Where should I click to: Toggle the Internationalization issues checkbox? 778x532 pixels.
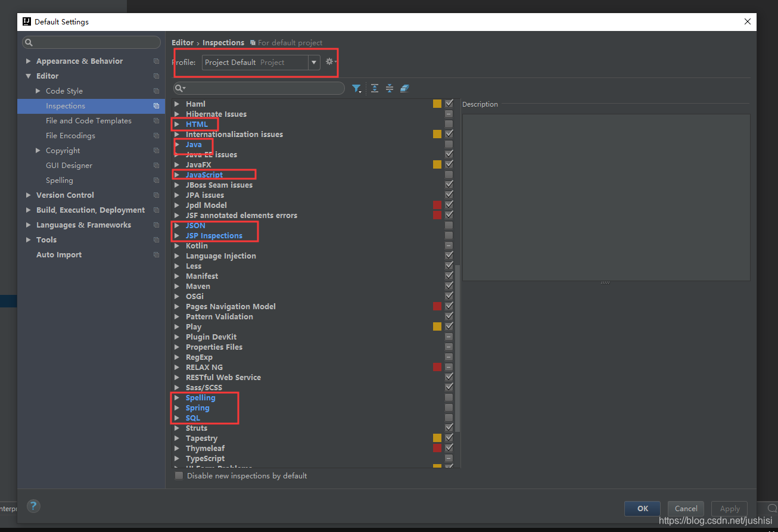(x=449, y=134)
